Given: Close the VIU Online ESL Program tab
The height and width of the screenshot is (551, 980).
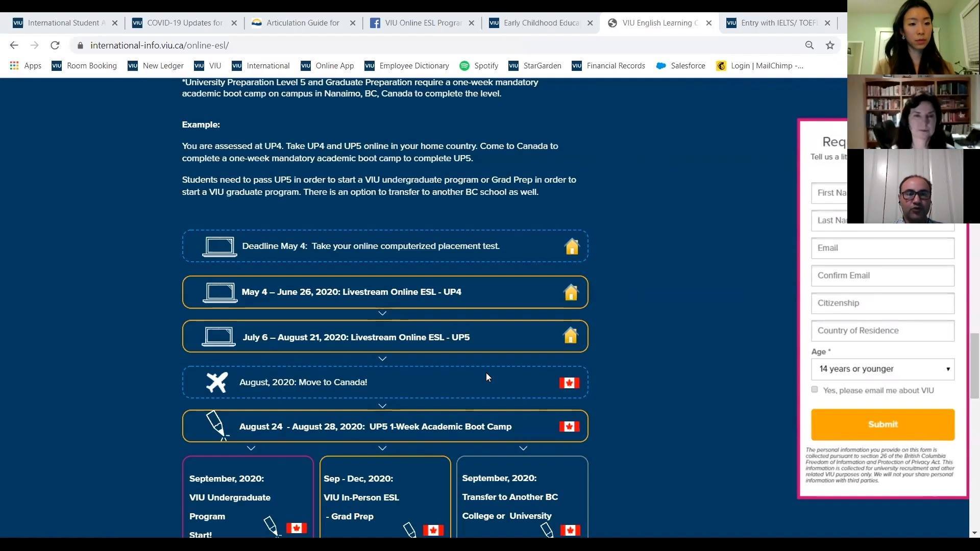Looking at the screenshot, I should point(472,23).
